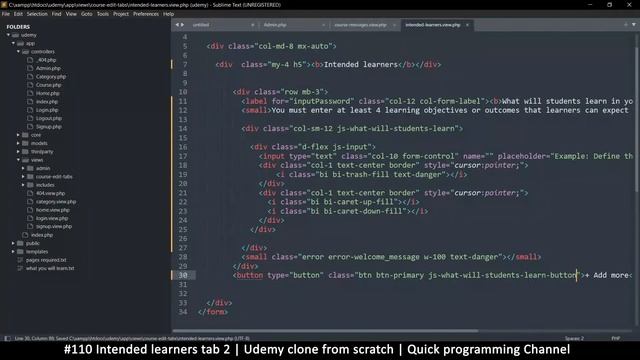Collapse the app folder
The height and width of the screenshot is (360, 640).
point(13,43)
